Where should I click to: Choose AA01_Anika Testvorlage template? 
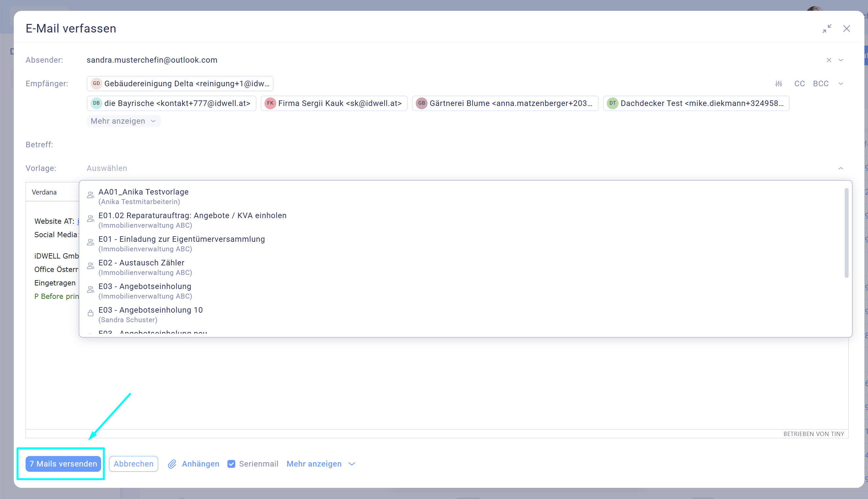click(x=143, y=192)
